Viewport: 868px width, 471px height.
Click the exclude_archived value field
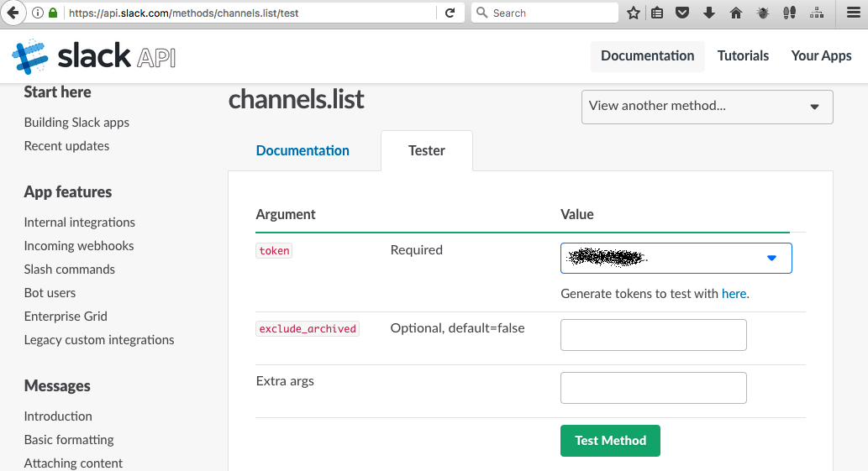653,335
